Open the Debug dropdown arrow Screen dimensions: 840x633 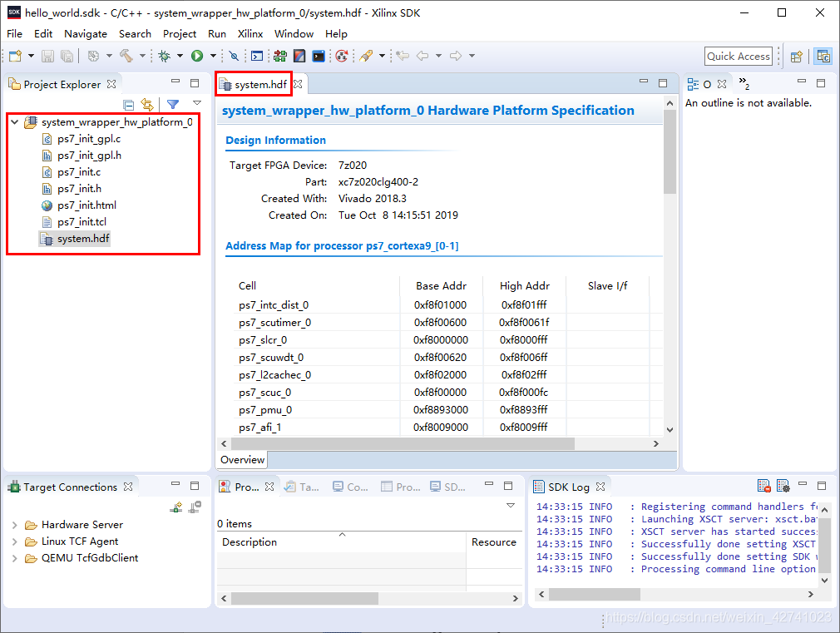click(x=180, y=56)
